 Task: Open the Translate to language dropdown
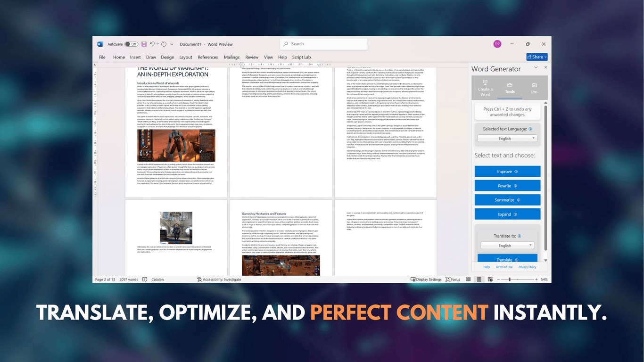[x=507, y=246]
